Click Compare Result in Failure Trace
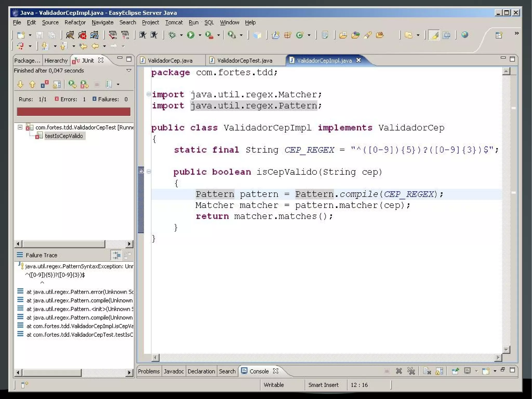This screenshot has height=399, width=532. (x=128, y=255)
